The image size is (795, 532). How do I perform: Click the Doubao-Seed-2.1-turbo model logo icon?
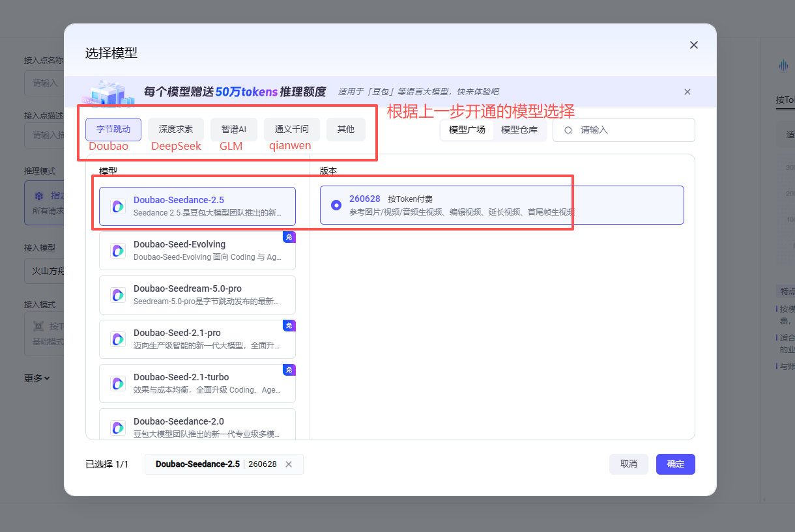[118, 384]
